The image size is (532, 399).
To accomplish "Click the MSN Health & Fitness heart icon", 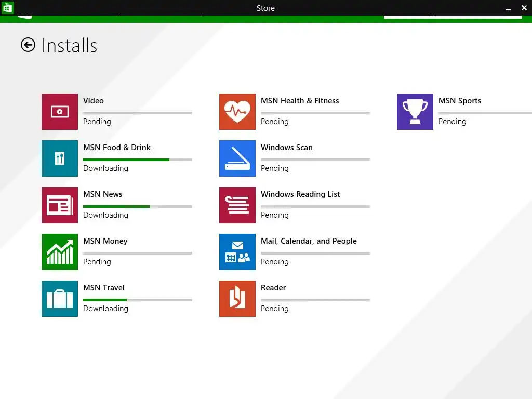I will click(237, 112).
